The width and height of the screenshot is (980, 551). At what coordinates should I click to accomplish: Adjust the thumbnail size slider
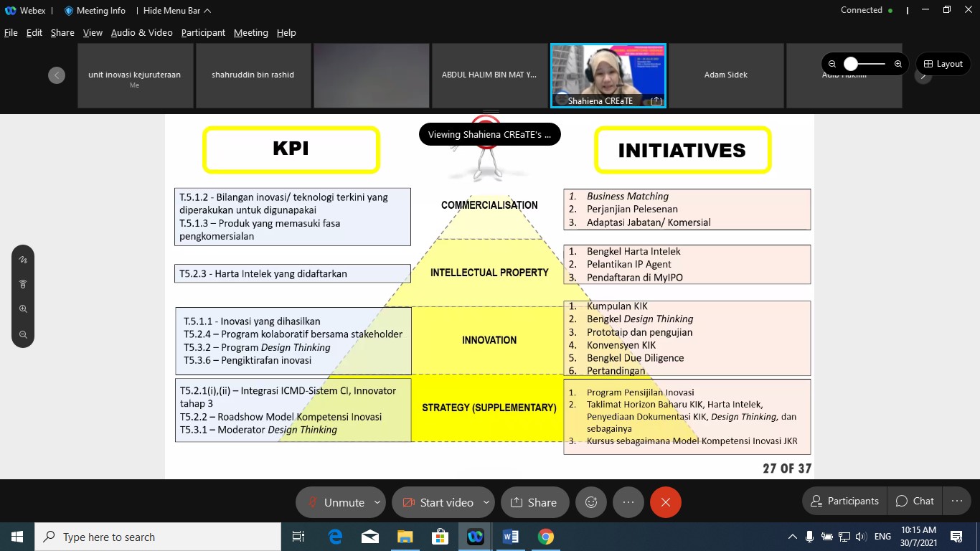[x=865, y=64]
